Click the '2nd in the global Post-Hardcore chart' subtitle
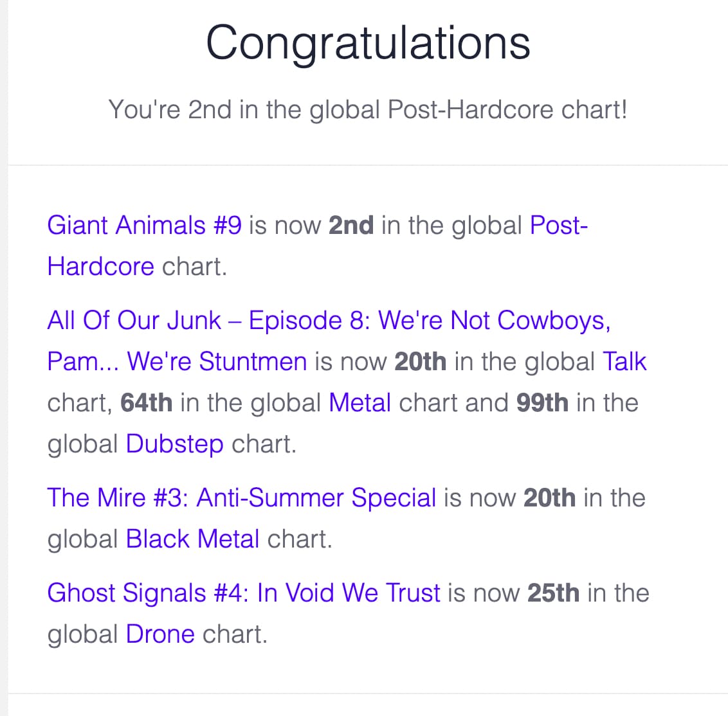Screen dimensions: 728x716 pyautogui.click(x=368, y=109)
